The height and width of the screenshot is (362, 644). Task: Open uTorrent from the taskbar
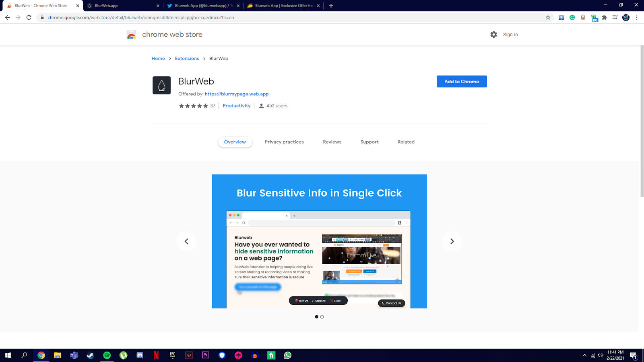click(x=124, y=355)
